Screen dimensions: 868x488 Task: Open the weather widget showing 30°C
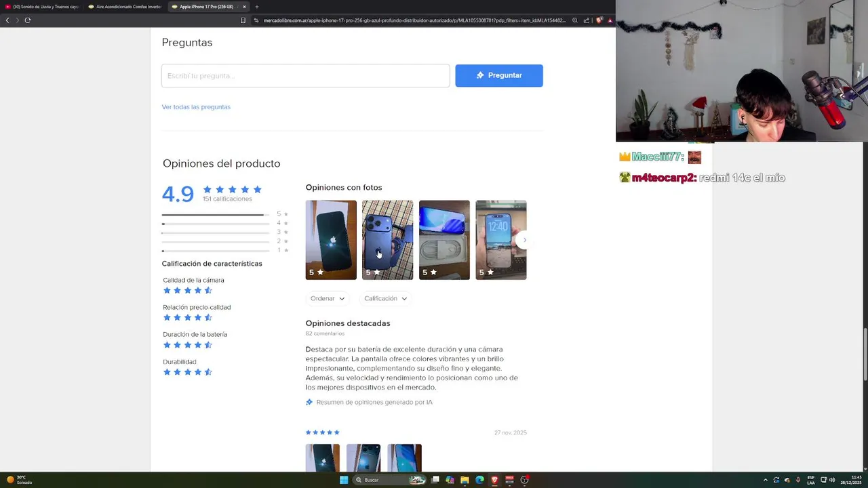coord(19,480)
